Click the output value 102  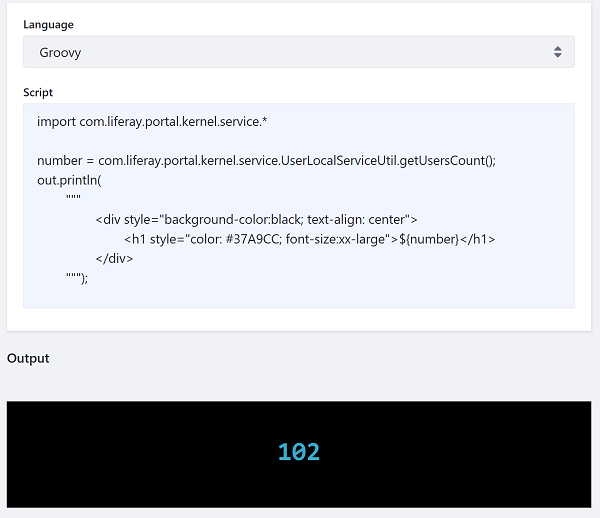[299, 452]
